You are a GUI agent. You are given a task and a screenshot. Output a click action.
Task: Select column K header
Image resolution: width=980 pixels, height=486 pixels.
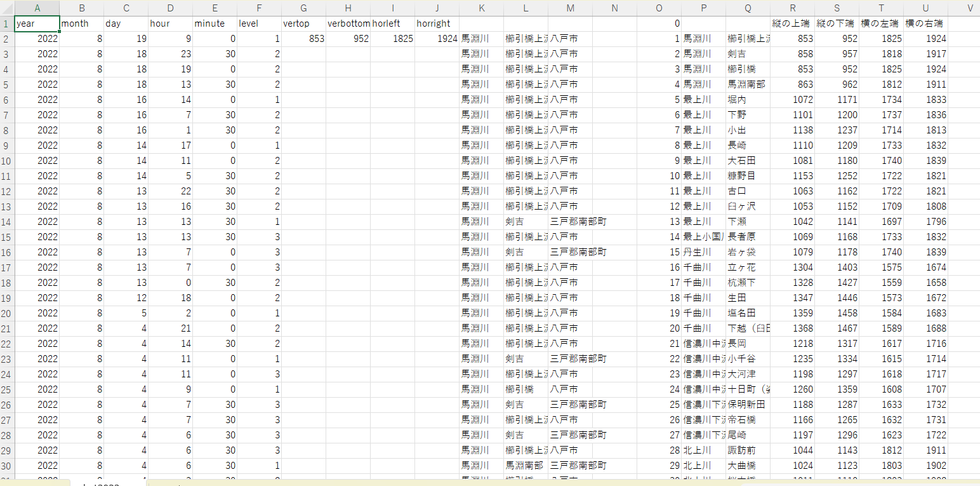(481, 8)
